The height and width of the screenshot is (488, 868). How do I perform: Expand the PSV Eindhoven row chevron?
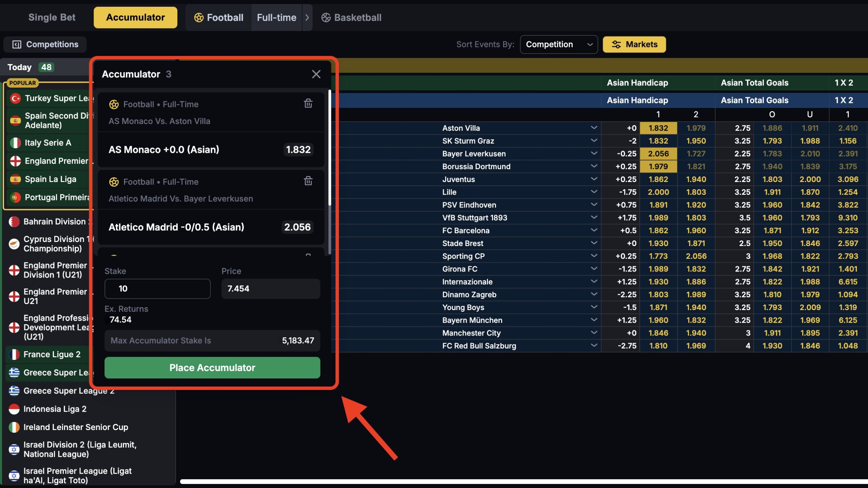click(594, 205)
